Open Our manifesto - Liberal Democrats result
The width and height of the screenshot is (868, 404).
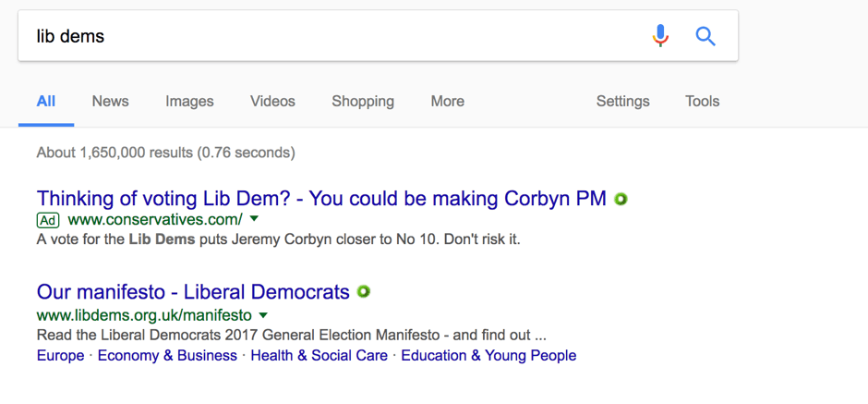point(193,291)
